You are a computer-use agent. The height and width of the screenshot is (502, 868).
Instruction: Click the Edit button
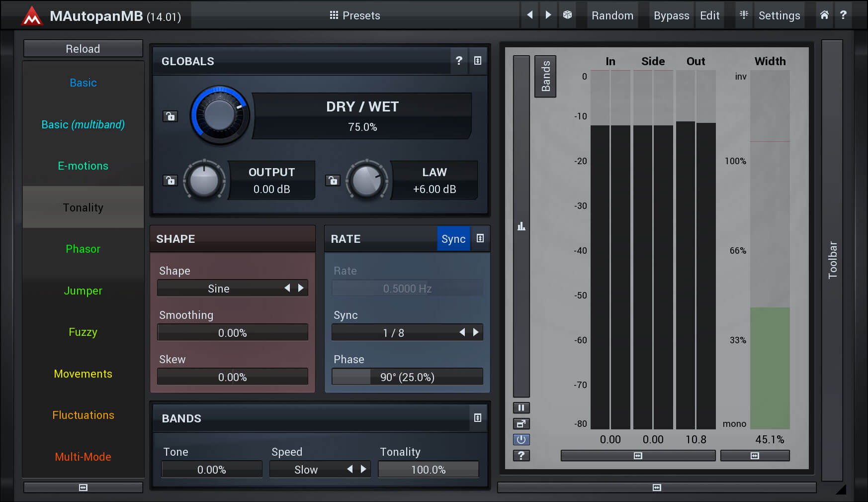[709, 15]
